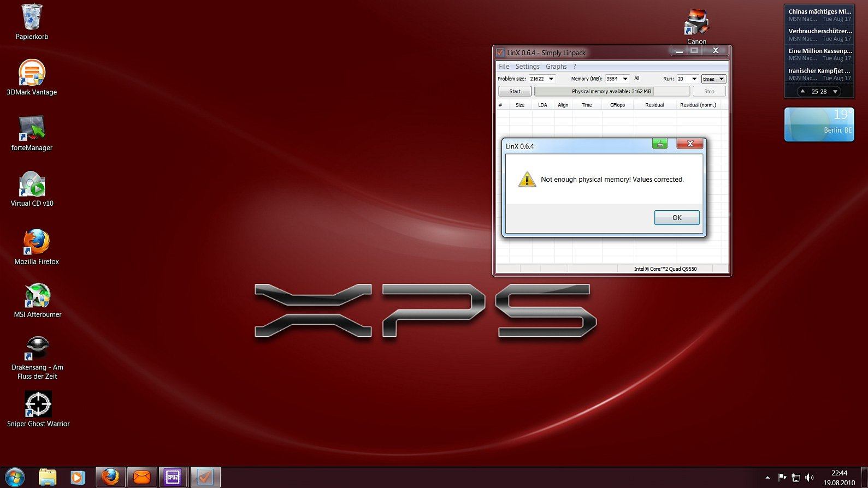Click the Start button in LinX
This screenshot has height=488, width=868.
(x=515, y=91)
